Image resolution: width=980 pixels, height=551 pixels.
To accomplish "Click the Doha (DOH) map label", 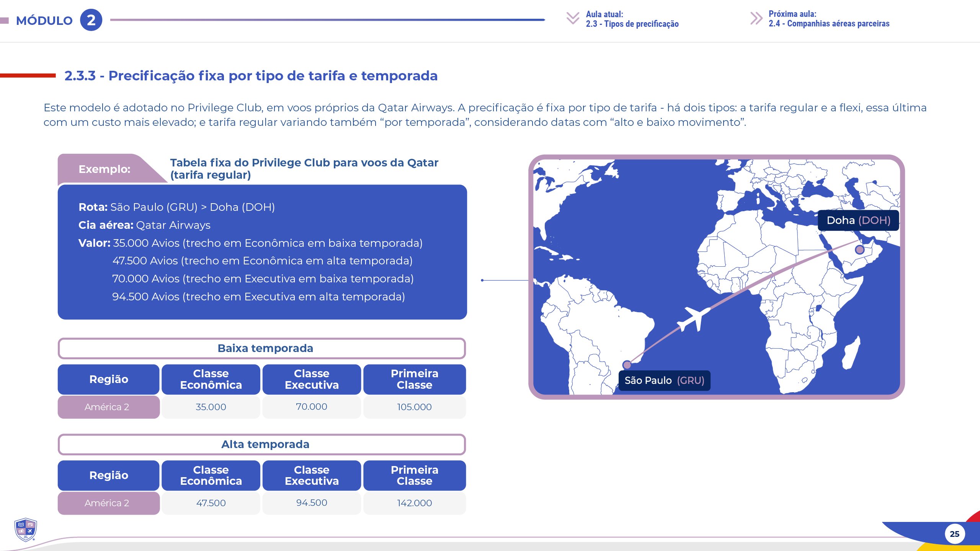I will (858, 220).
